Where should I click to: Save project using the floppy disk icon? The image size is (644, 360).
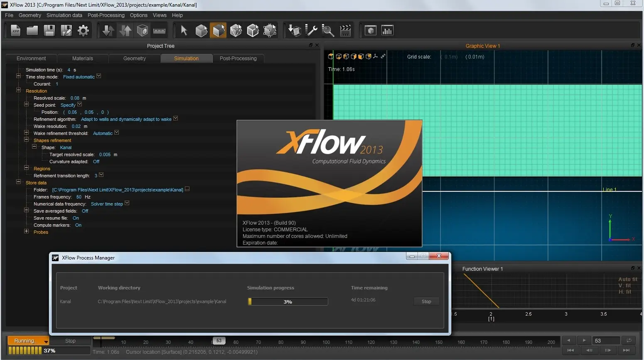(x=49, y=31)
